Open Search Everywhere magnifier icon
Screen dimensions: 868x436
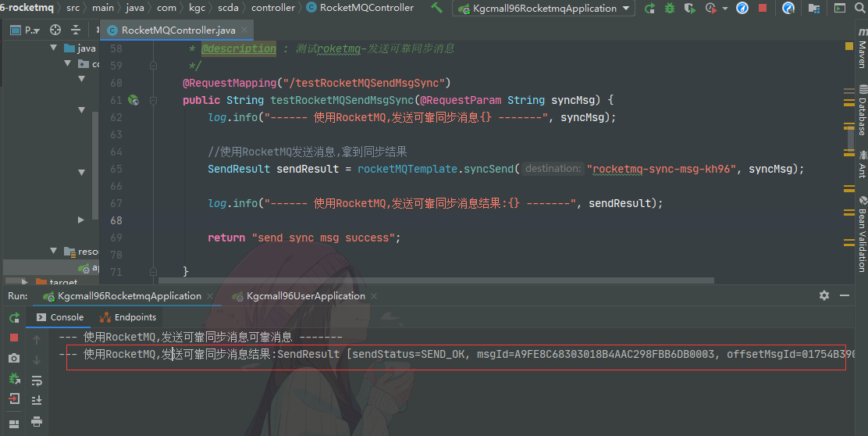click(x=859, y=9)
